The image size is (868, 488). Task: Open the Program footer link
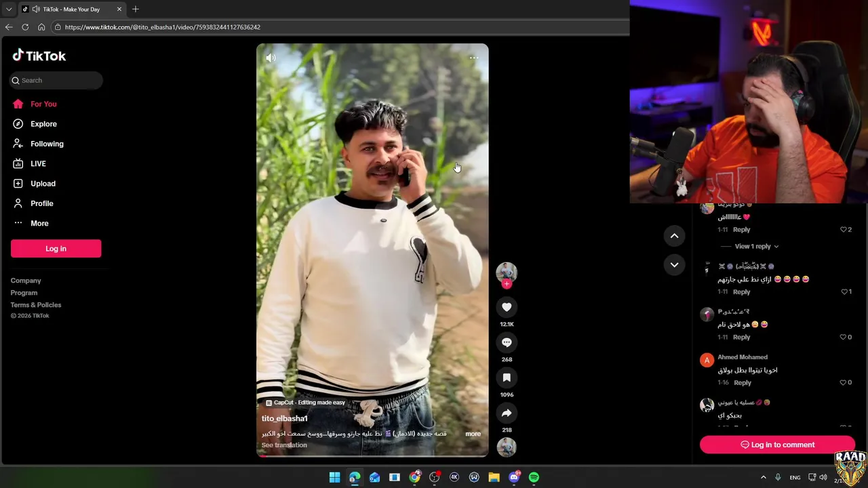coord(24,293)
